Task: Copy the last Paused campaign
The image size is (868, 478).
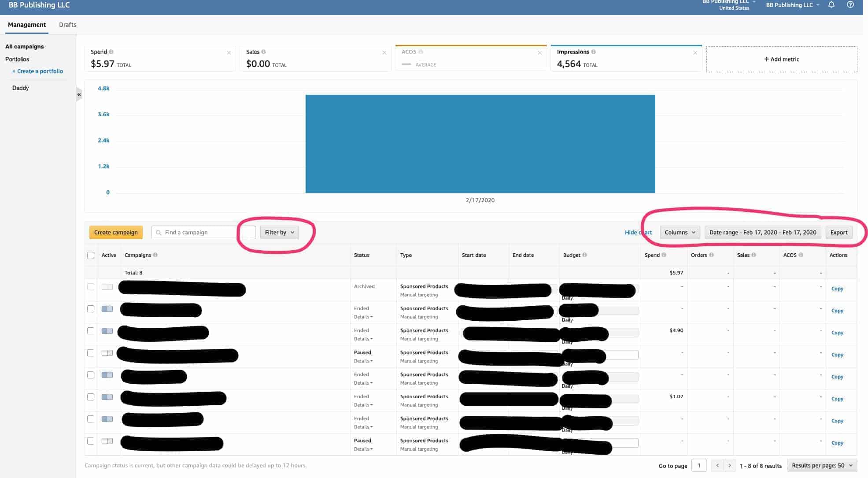Action: pos(837,443)
